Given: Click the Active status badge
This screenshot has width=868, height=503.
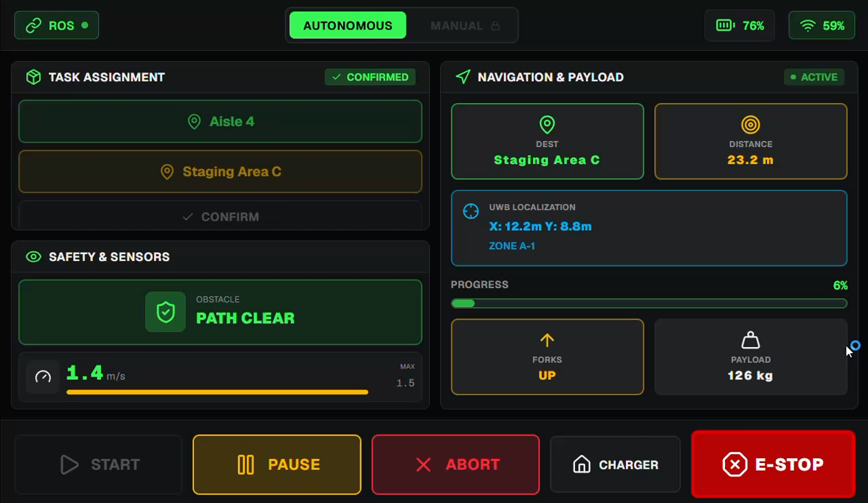Looking at the screenshot, I should 814,77.
